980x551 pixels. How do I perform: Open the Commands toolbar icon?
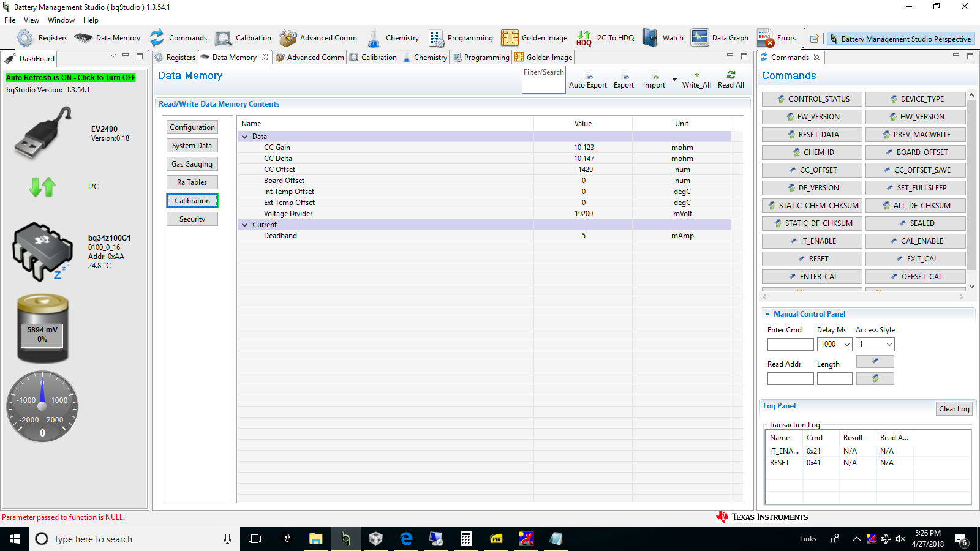pyautogui.click(x=157, y=38)
